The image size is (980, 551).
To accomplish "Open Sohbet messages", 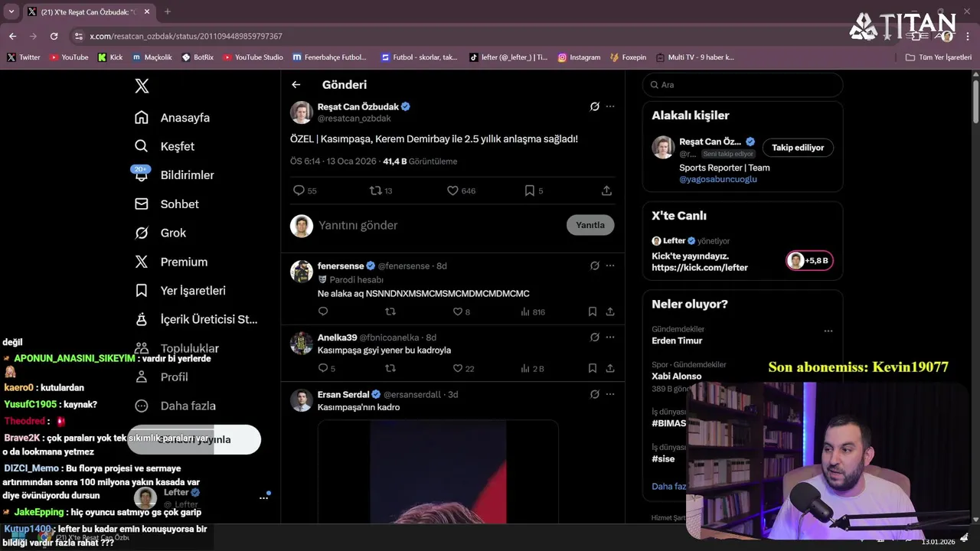I will tap(166, 204).
